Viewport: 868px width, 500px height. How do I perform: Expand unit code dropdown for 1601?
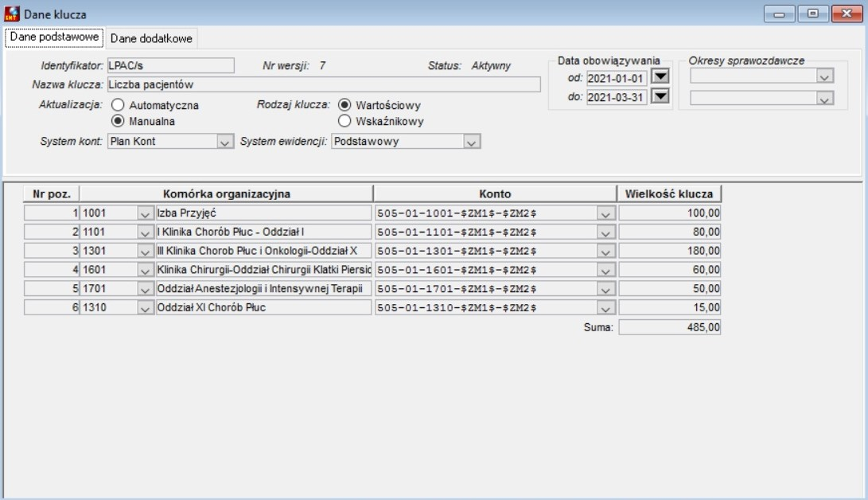pos(145,270)
